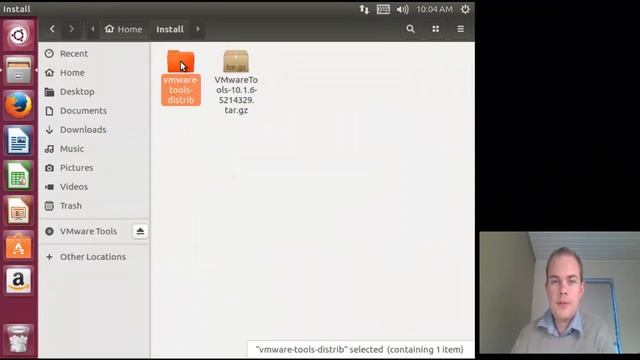Open the sound volume indicator
This screenshot has height=360, width=640.
[402, 9]
